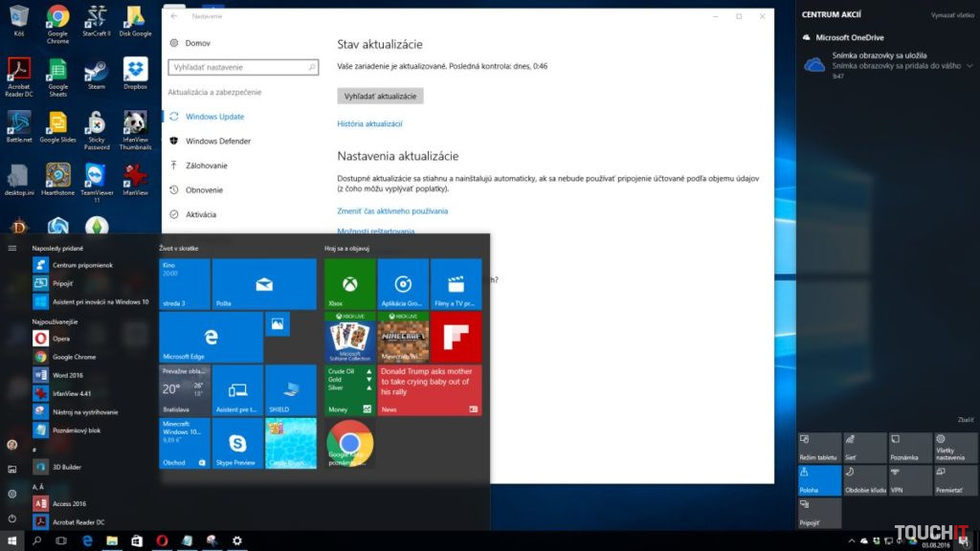Select Zálohovanie in the settings sidebar
Image resolution: width=980 pixels, height=551 pixels.
click(206, 165)
